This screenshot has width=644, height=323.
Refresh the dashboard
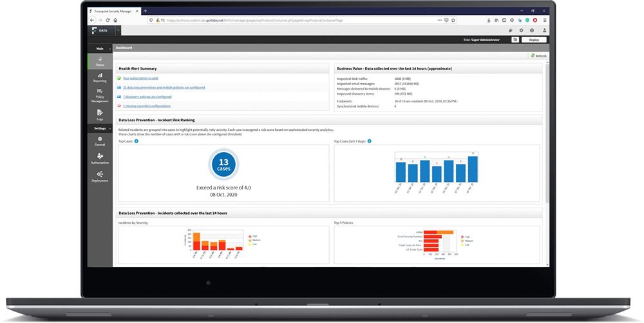(x=538, y=56)
